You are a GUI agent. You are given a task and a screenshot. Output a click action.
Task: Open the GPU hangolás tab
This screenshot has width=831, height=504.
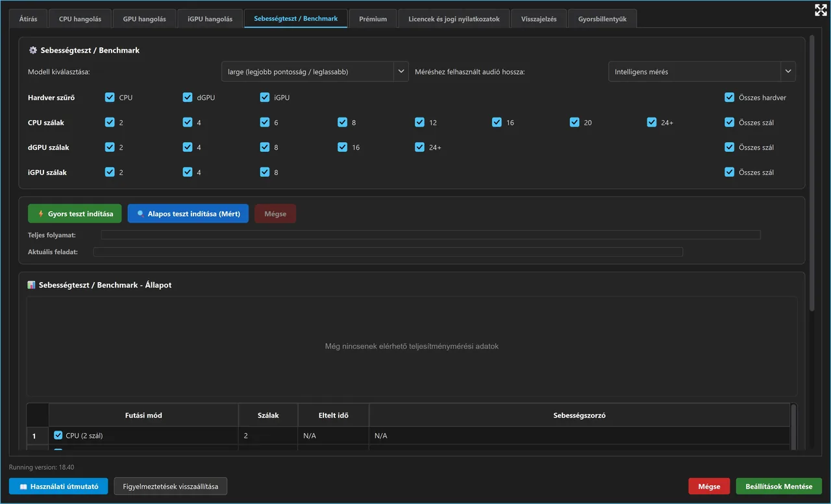(x=144, y=19)
